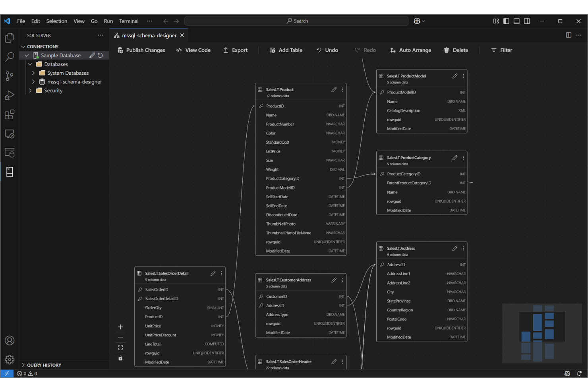Fit the schema diagram to the screen
This screenshot has height=392, width=588.
120,347
